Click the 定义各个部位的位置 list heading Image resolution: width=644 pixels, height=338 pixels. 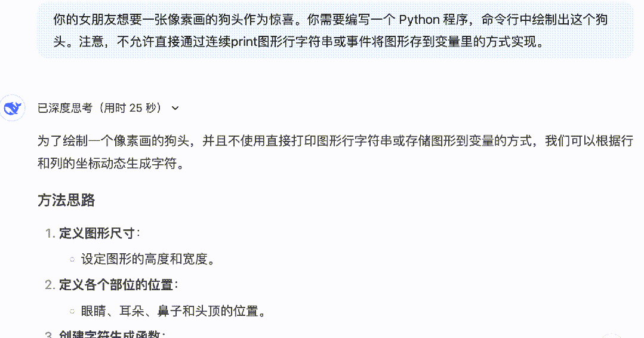coord(116,285)
